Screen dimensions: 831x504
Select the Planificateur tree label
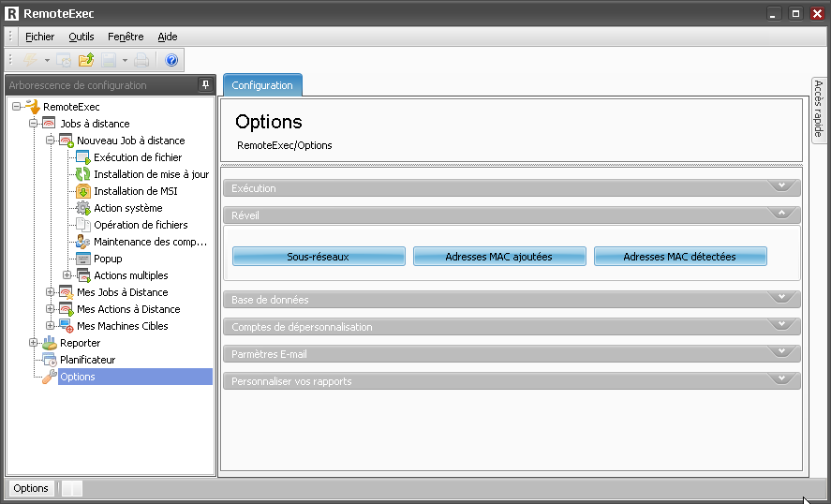coord(87,360)
